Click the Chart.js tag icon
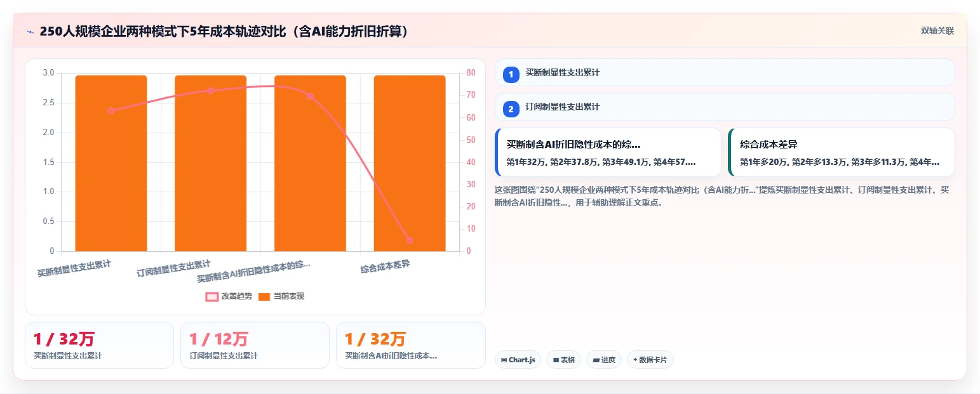 [x=504, y=360]
